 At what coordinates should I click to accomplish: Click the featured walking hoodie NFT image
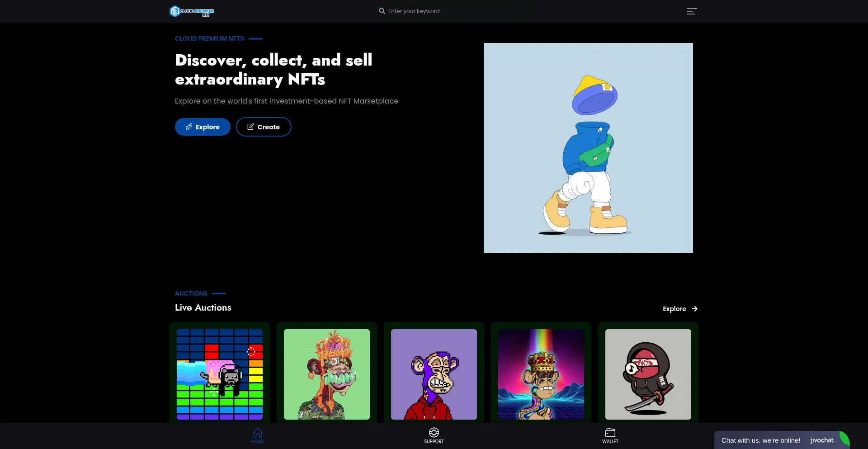[x=588, y=148]
